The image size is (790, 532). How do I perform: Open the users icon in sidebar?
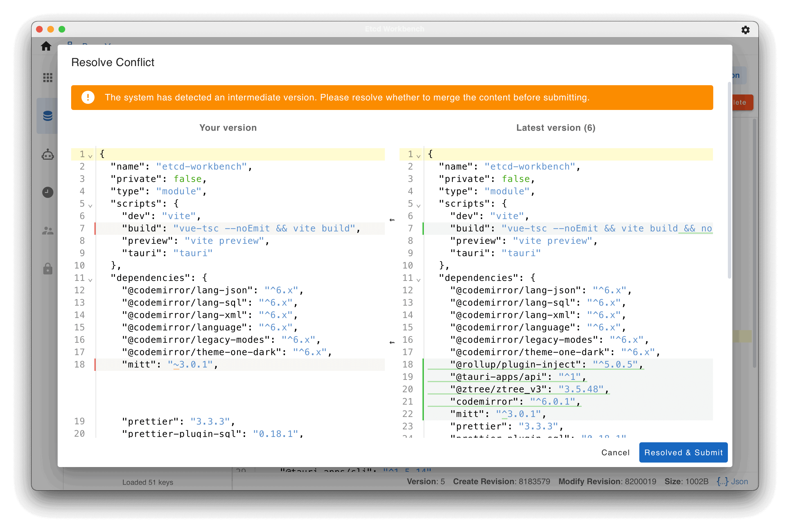click(48, 231)
